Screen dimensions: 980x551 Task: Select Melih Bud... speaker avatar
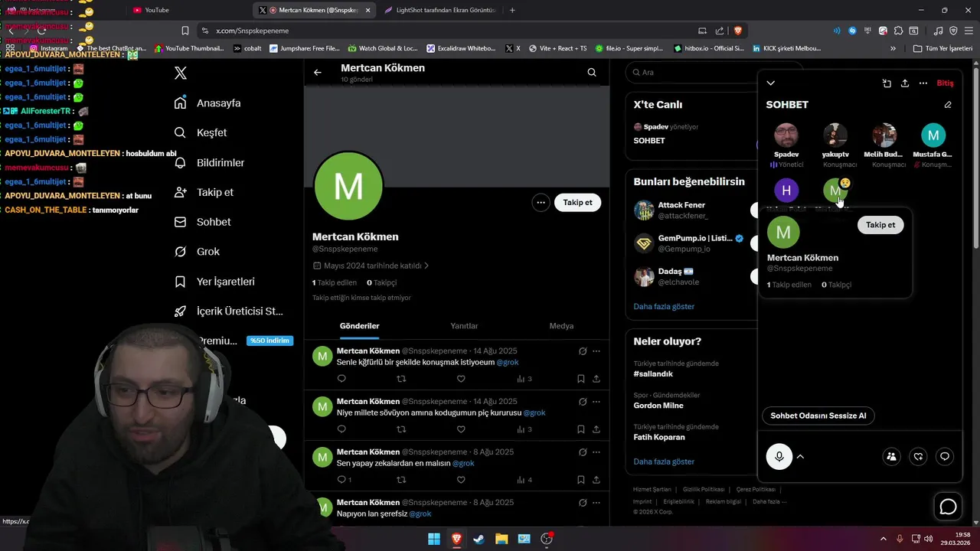coord(884,135)
